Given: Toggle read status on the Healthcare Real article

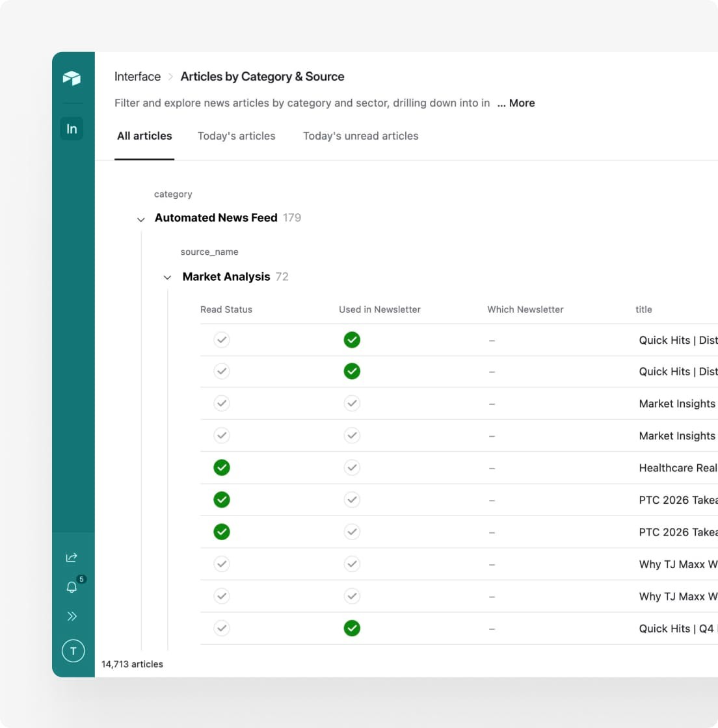Looking at the screenshot, I should point(221,467).
